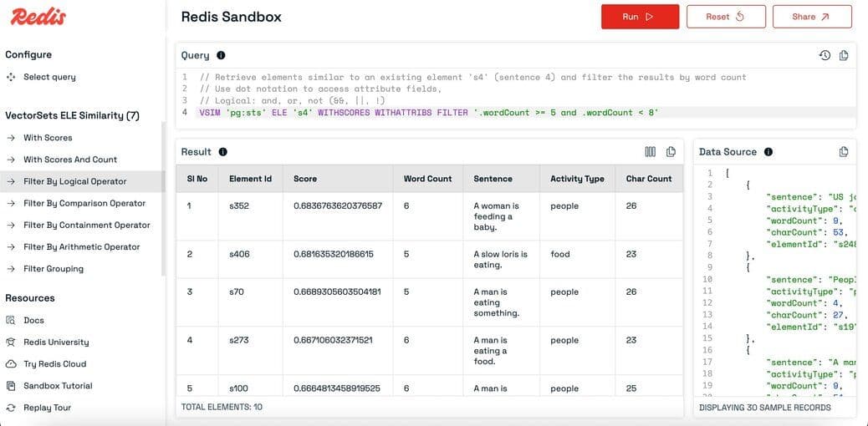The width and height of the screenshot is (868, 426).
Task: Share the sandbox query
Action: [x=811, y=17]
